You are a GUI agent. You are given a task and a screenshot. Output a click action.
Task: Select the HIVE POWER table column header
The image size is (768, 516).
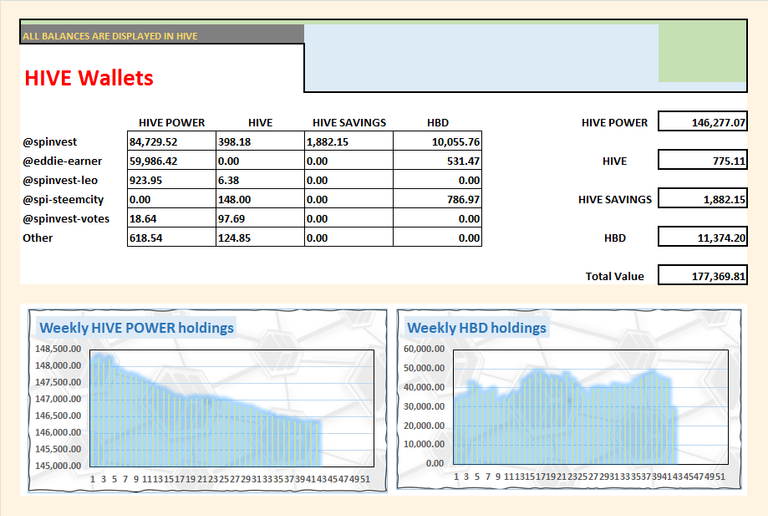coord(171,122)
